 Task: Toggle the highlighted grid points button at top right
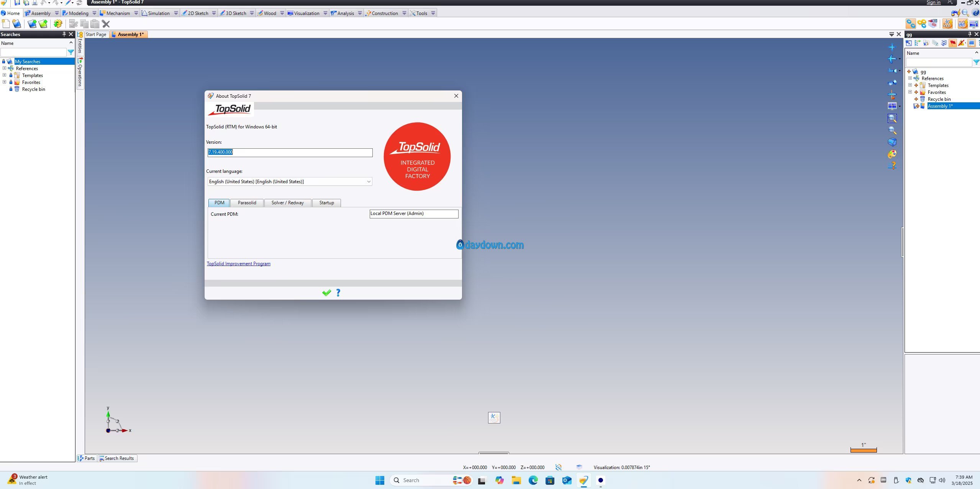coord(947,24)
